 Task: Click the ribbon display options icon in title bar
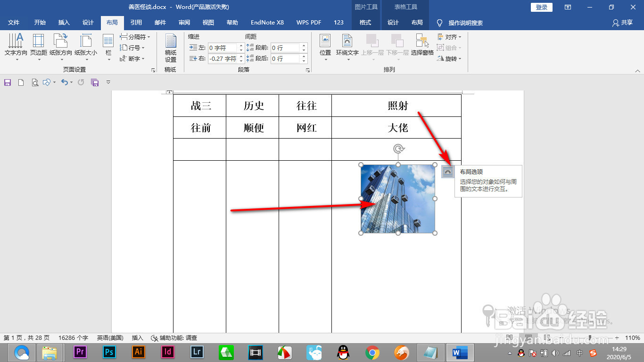(568, 7)
